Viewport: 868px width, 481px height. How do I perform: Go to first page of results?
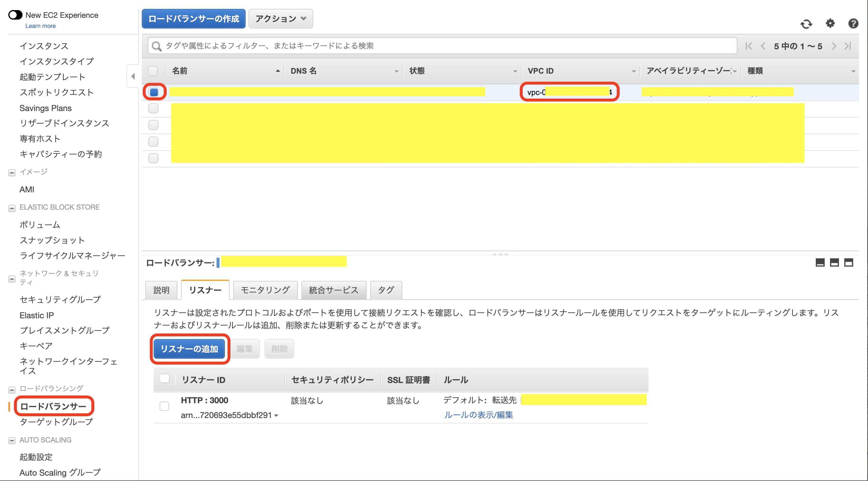[749, 46]
